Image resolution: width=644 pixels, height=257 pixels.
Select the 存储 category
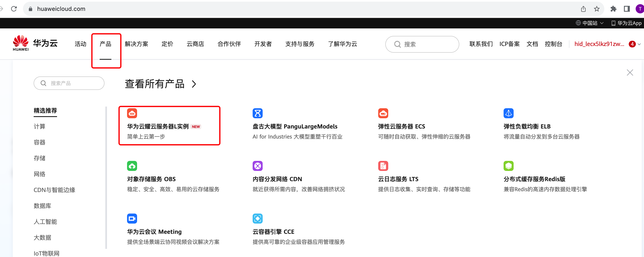click(39, 158)
